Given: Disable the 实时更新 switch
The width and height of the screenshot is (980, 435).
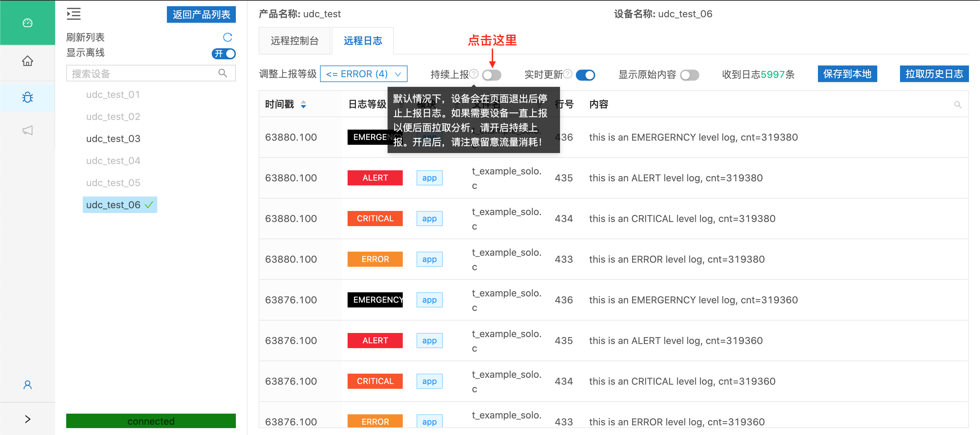Looking at the screenshot, I should 586,75.
